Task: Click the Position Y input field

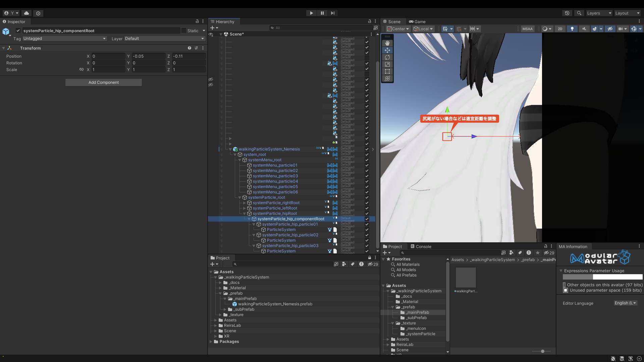Action: tap(148, 56)
